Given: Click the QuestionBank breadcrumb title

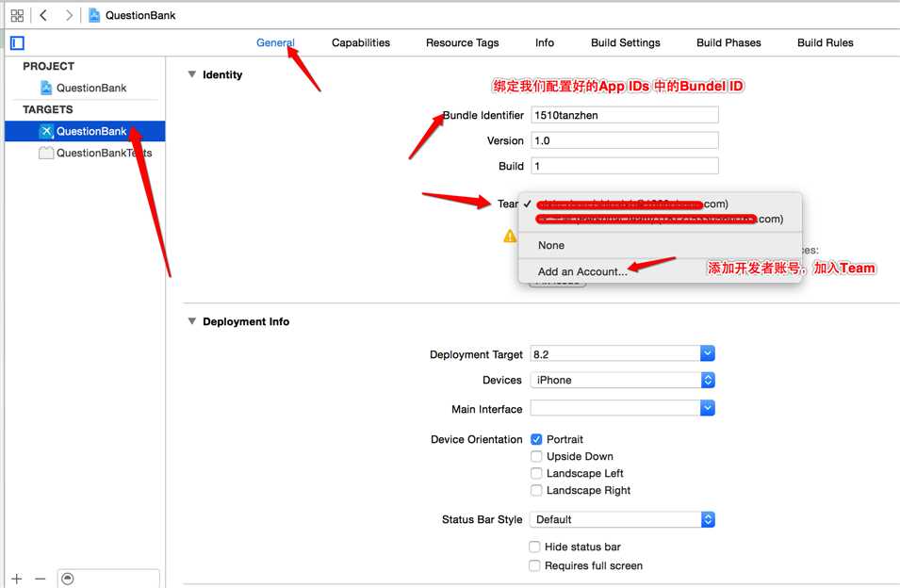Looking at the screenshot, I should tap(140, 15).
